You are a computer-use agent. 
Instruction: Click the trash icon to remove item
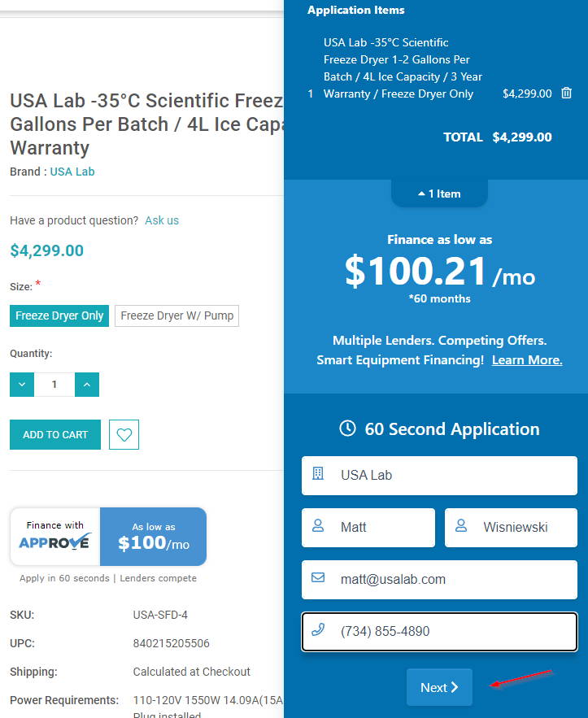tap(567, 93)
